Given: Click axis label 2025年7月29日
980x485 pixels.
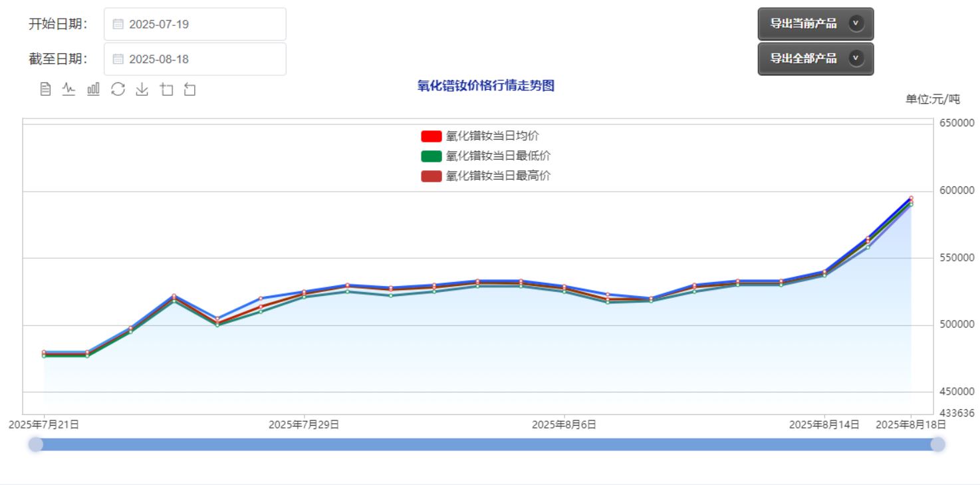Looking at the screenshot, I should click(304, 425).
